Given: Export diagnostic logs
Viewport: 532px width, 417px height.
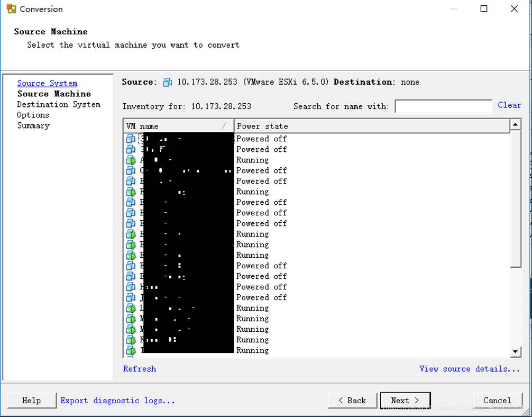Looking at the screenshot, I should tap(117, 401).
